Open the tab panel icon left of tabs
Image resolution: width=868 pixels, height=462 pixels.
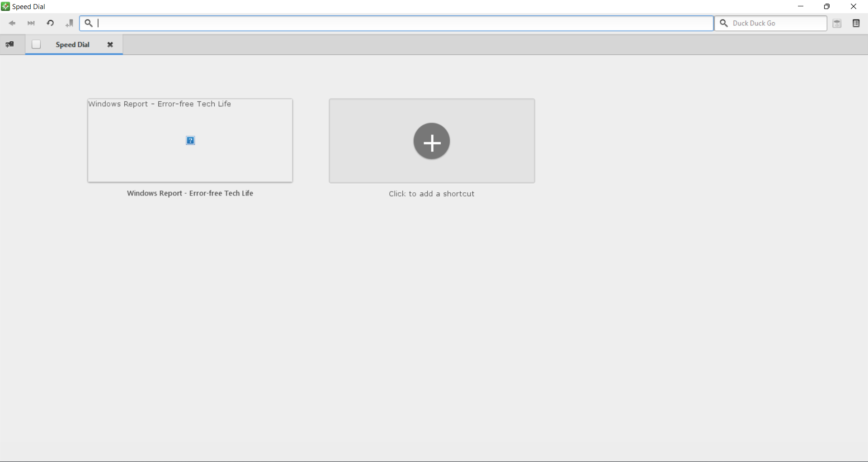click(9, 44)
